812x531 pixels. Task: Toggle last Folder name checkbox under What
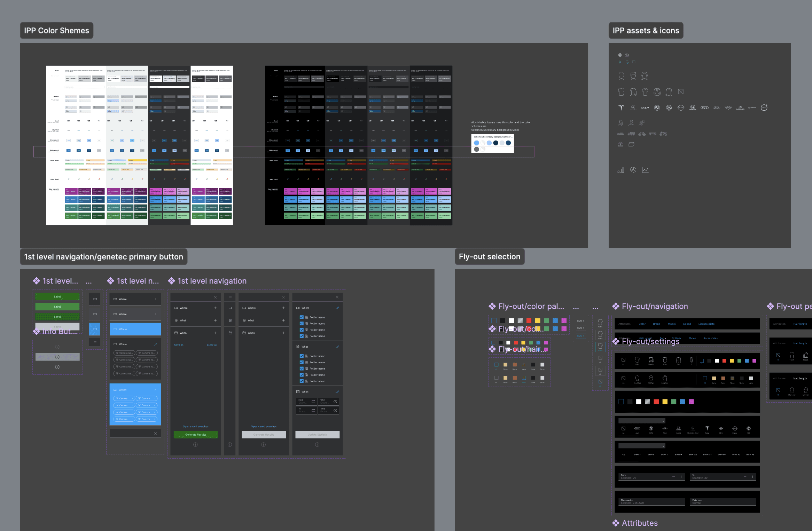point(302,381)
